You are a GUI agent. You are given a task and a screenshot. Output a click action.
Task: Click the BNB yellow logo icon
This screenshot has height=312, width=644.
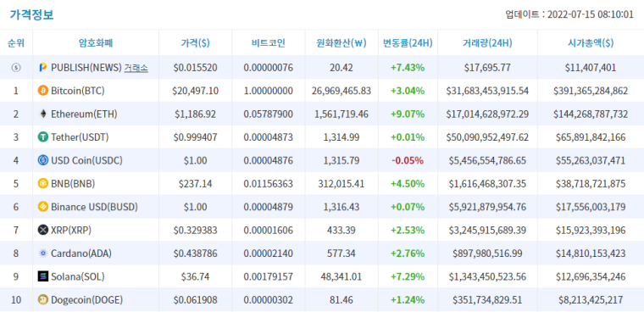pyautogui.click(x=42, y=184)
